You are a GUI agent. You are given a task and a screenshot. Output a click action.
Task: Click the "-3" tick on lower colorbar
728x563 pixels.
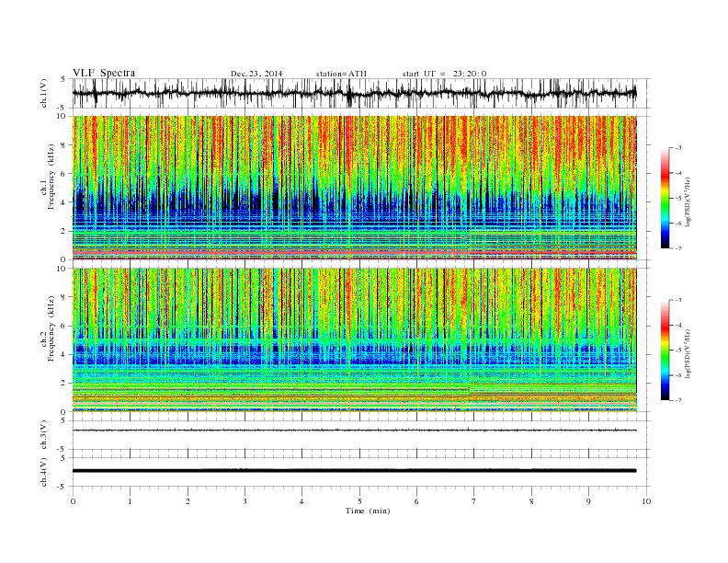[x=678, y=300]
